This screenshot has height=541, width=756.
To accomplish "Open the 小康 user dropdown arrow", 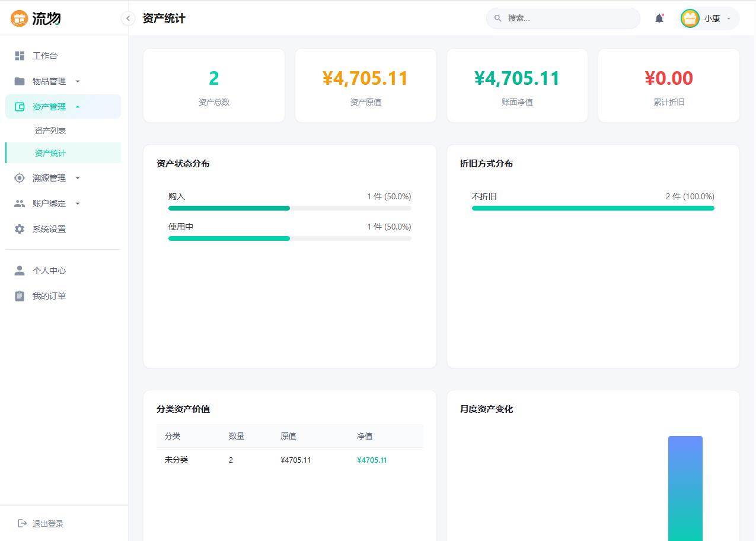I will 729,18.
